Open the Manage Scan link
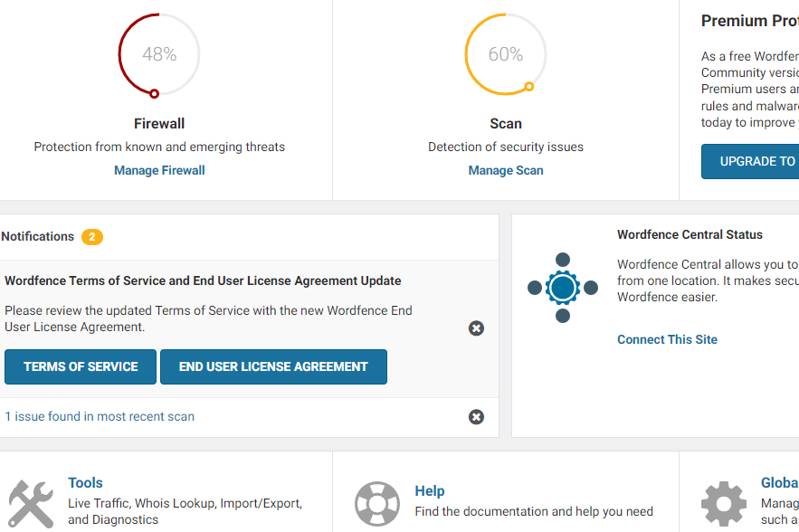The image size is (799, 532). 506,170
